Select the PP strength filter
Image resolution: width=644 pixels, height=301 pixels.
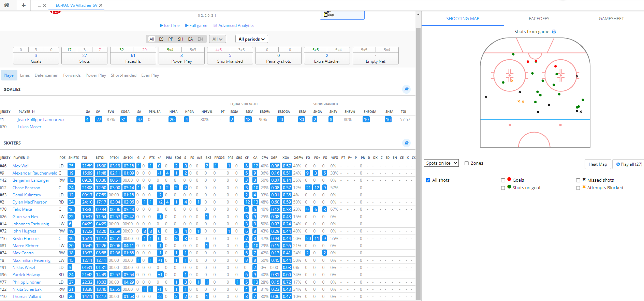coord(171,39)
